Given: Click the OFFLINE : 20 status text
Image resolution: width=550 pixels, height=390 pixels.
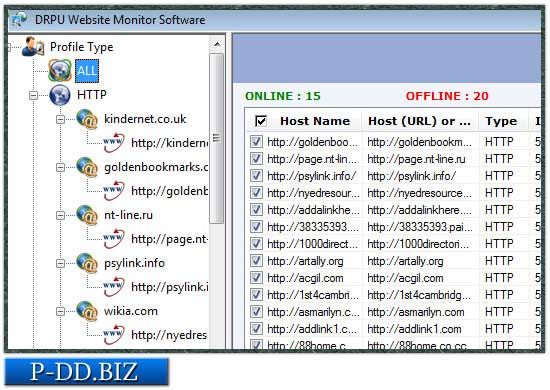Looking at the screenshot, I should [x=447, y=96].
